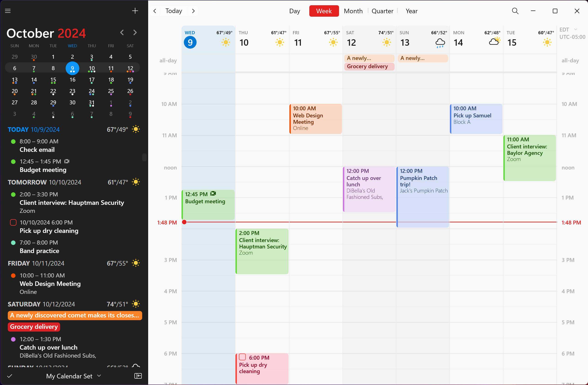Image resolution: width=588 pixels, height=385 pixels.
Task: Show next month in mini calendar
Action: click(x=135, y=32)
